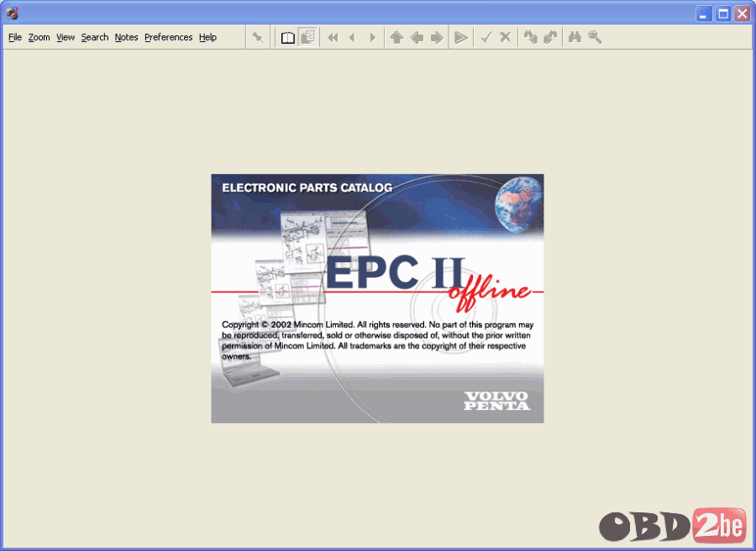This screenshot has height=551, width=756.
Task: Open the Zoom menu
Action: click(x=39, y=37)
